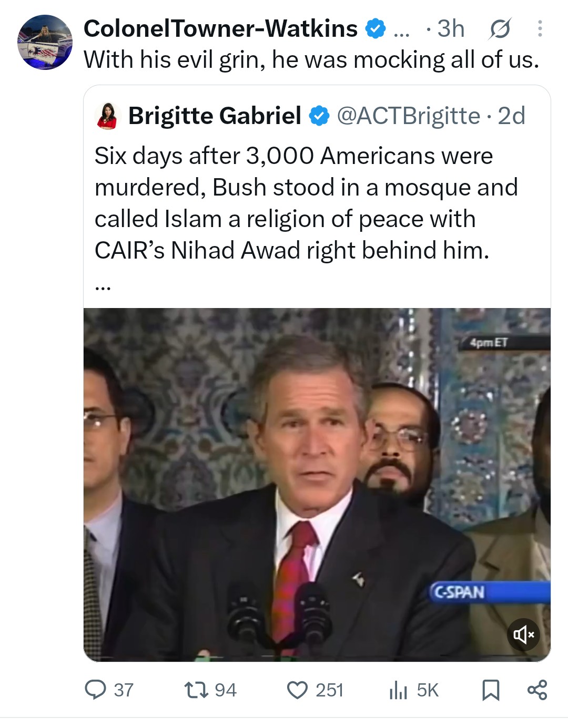Repost using the retweet icon with 94

[x=197, y=690]
